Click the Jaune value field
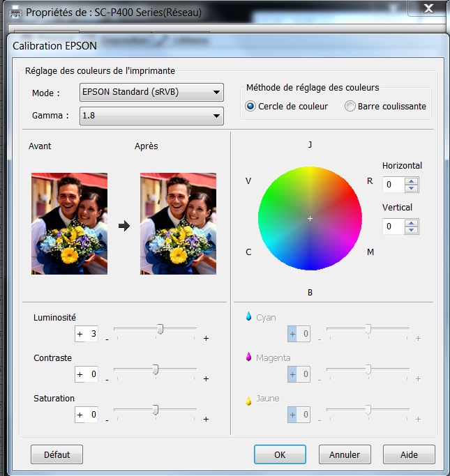450x476 pixels. (299, 415)
